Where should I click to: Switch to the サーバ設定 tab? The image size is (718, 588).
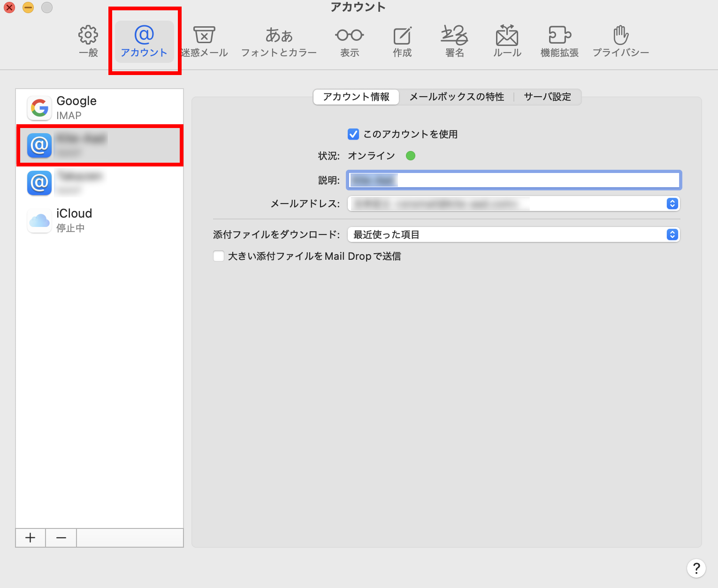(x=547, y=97)
